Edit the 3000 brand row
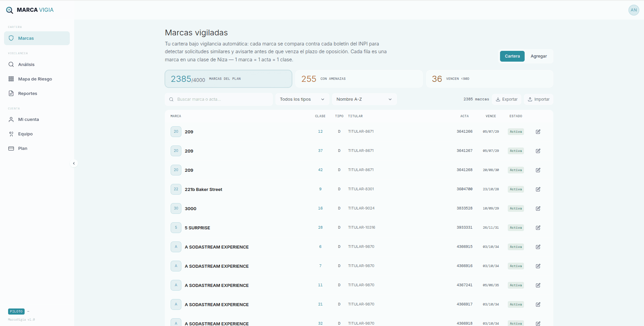Viewport: 644px width, 326px height. (x=538, y=208)
